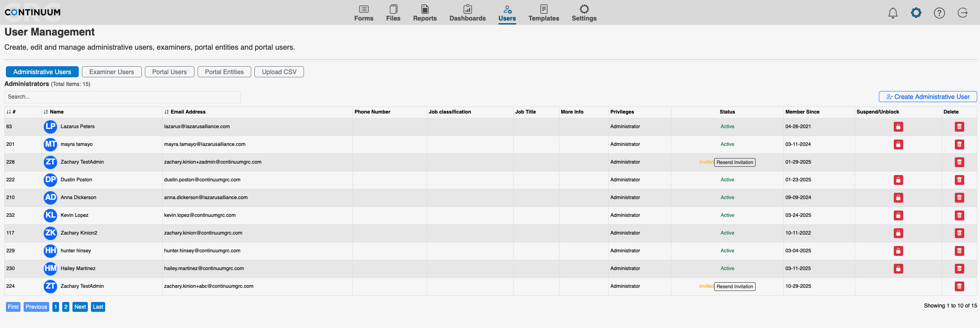Open the help question mark icon
This screenshot has height=328, width=980.
pyautogui.click(x=939, y=13)
